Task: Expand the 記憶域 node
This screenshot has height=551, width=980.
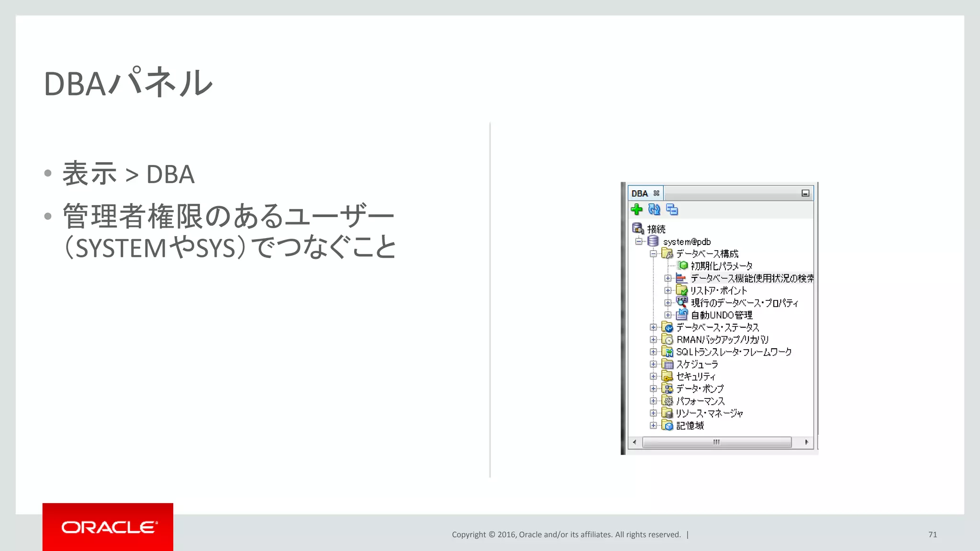Action: (653, 425)
